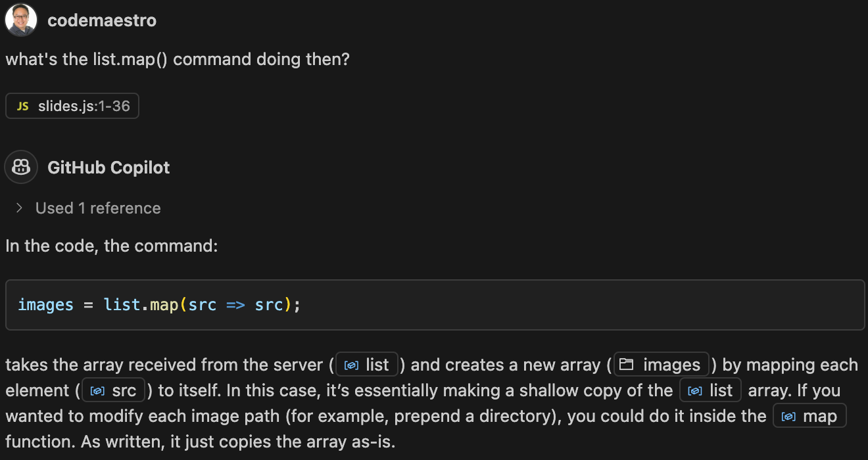
Task: Click the folder icon in images chip
Action: pyautogui.click(x=627, y=365)
